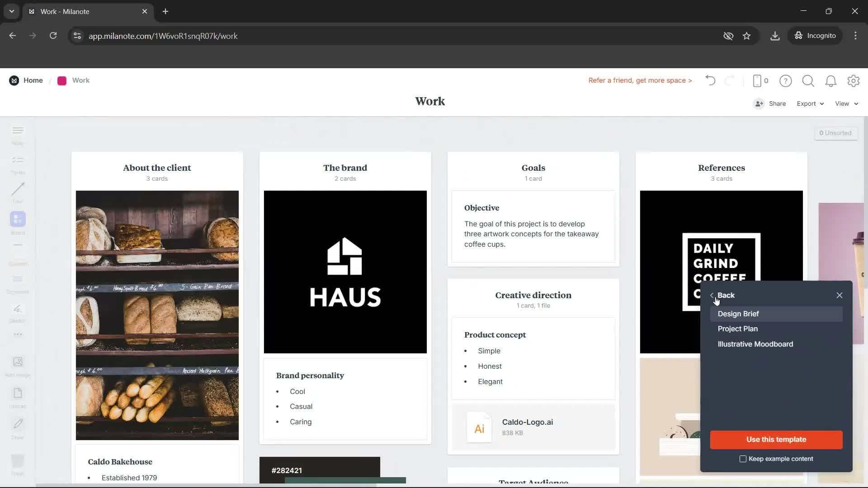Image resolution: width=868 pixels, height=488 pixels.
Task: Click the Use this template button
Action: click(776, 439)
